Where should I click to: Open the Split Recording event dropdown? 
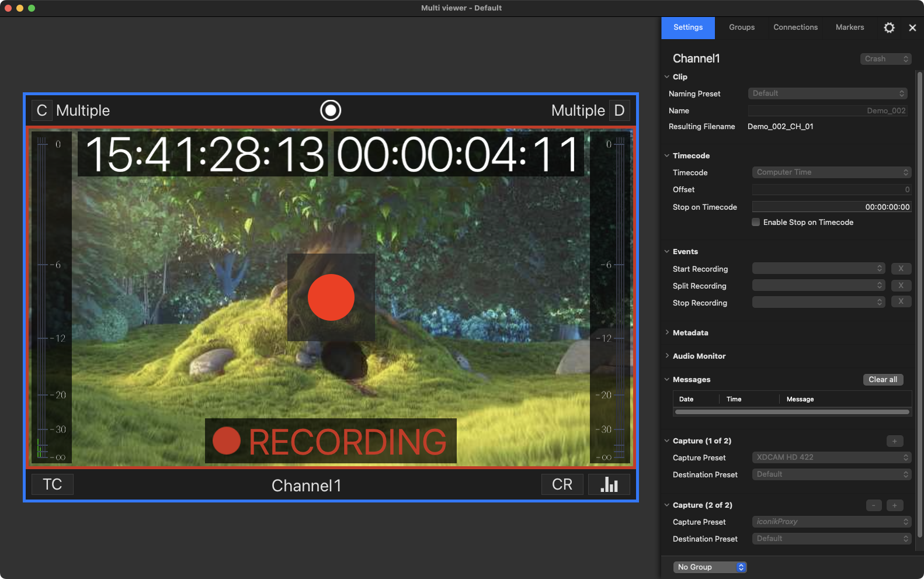tap(818, 286)
